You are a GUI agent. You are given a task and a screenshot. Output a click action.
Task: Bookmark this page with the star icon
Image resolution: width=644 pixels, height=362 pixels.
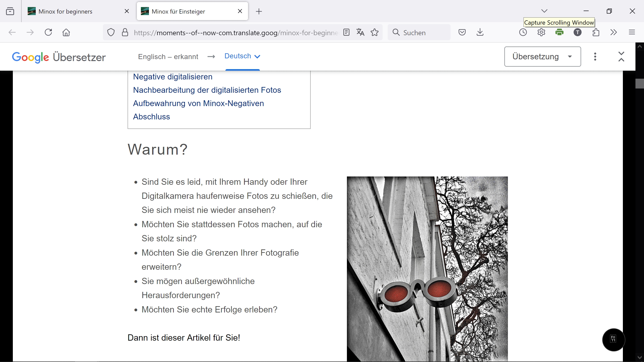click(375, 32)
